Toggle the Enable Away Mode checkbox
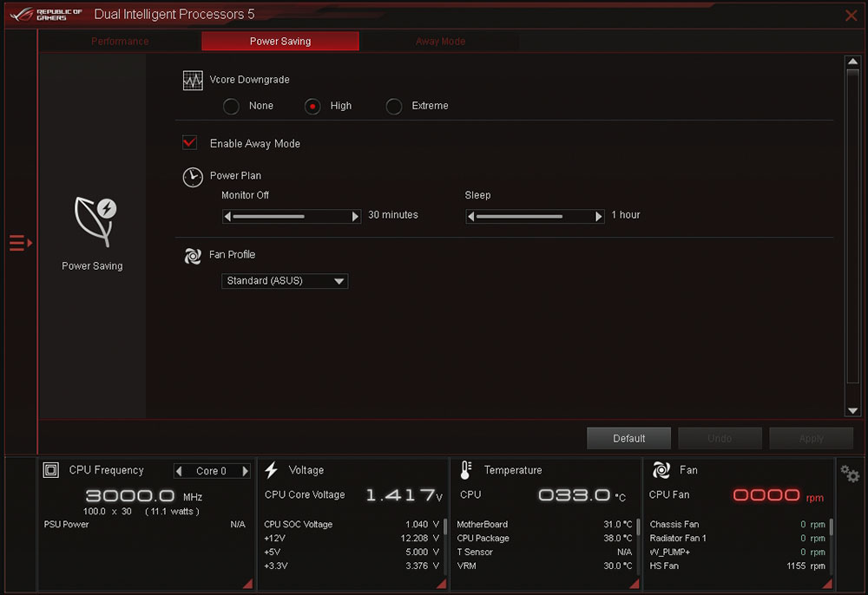The image size is (868, 595). 190,142
